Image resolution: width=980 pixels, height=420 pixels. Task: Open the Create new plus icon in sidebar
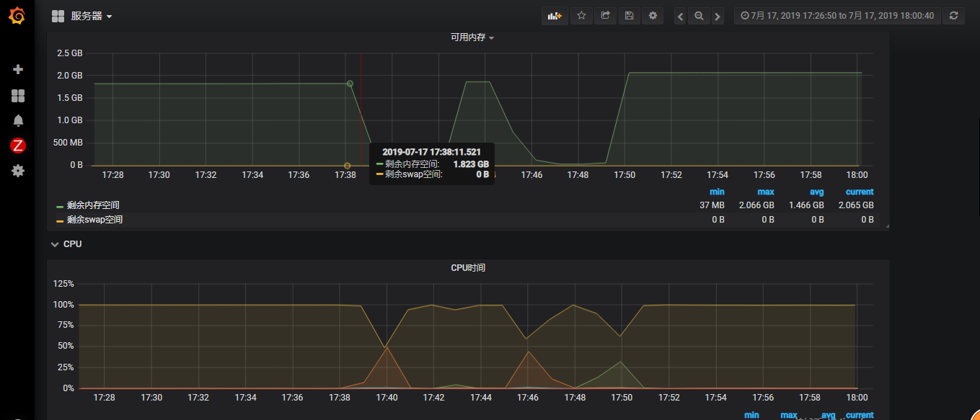pyautogui.click(x=18, y=69)
